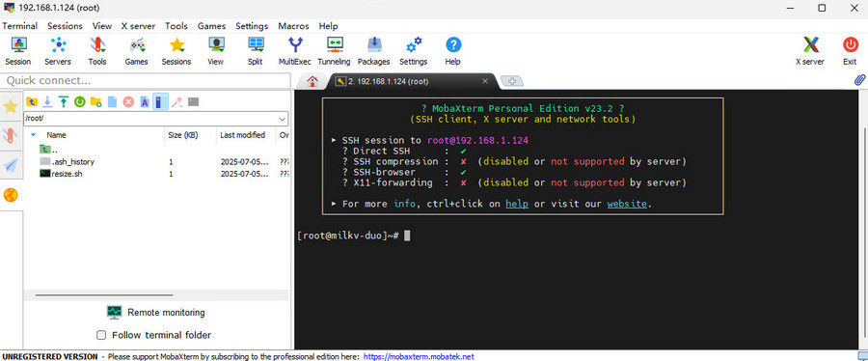Viewport: 868px width, 361px height.
Task: Open terminal icon in SFTP toolbar
Action: pos(193,102)
